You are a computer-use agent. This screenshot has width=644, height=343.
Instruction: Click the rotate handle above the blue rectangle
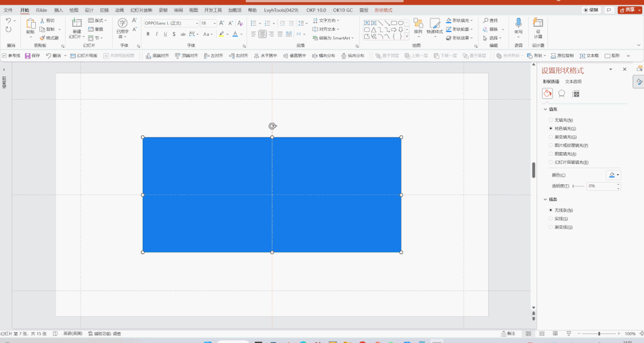[272, 126]
